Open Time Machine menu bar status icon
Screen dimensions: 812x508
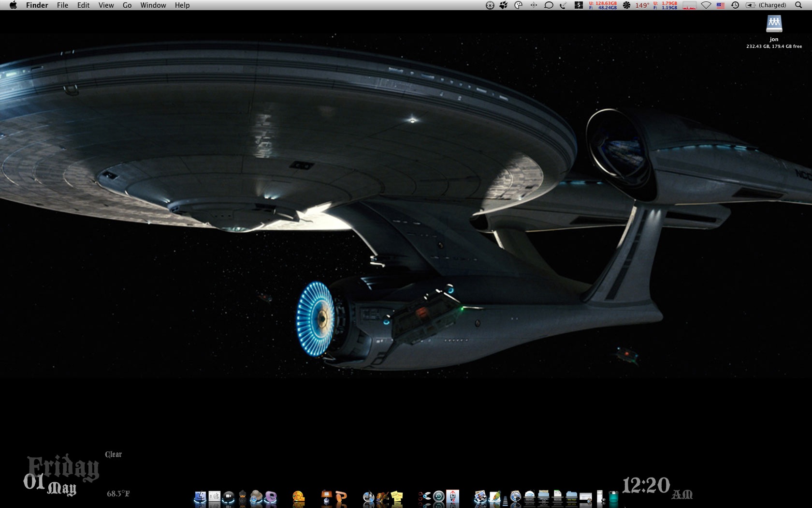pos(735,5)
